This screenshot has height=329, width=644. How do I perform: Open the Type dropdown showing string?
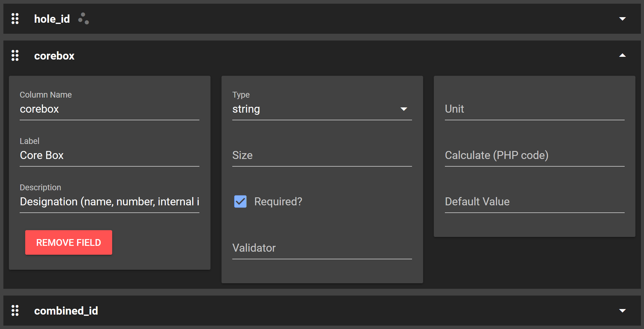pos(322,109)
